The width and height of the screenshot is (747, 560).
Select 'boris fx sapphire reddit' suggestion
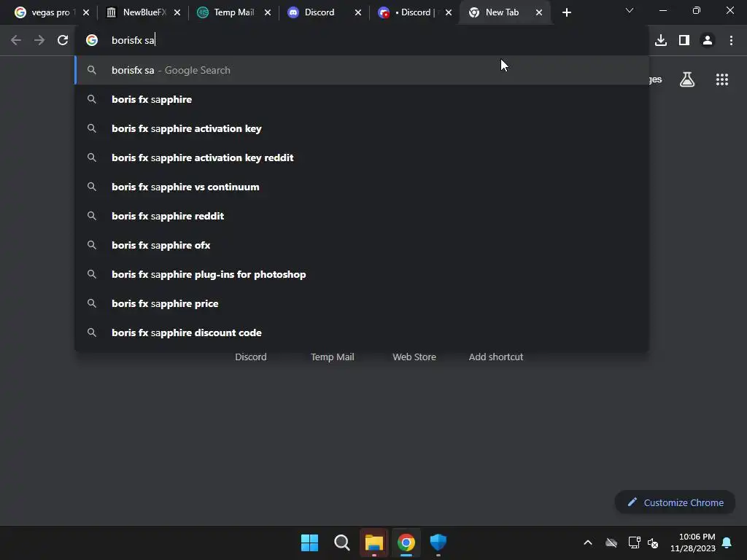pyautogui.click(x=362, y=216)
